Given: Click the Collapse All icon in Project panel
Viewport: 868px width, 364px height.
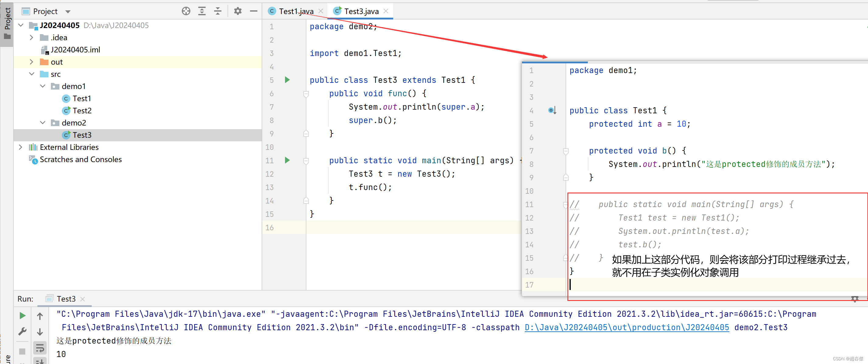Looking at the screenshot, I should 218,11.
